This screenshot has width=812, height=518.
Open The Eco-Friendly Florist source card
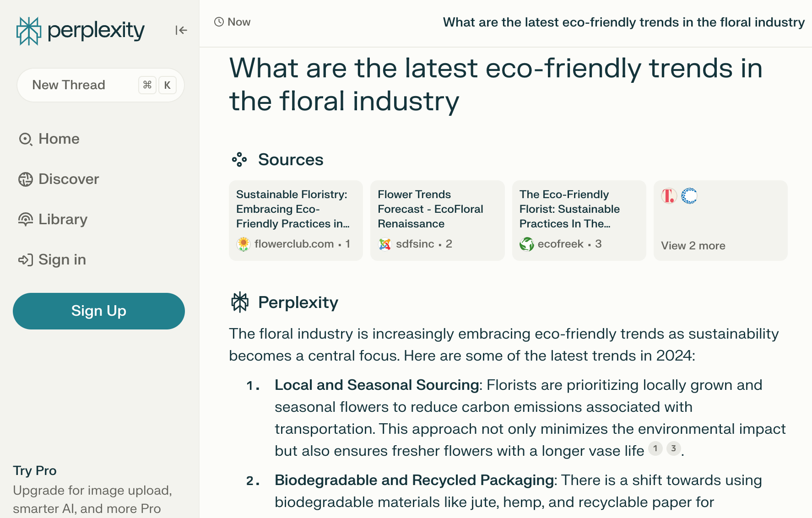579,221
